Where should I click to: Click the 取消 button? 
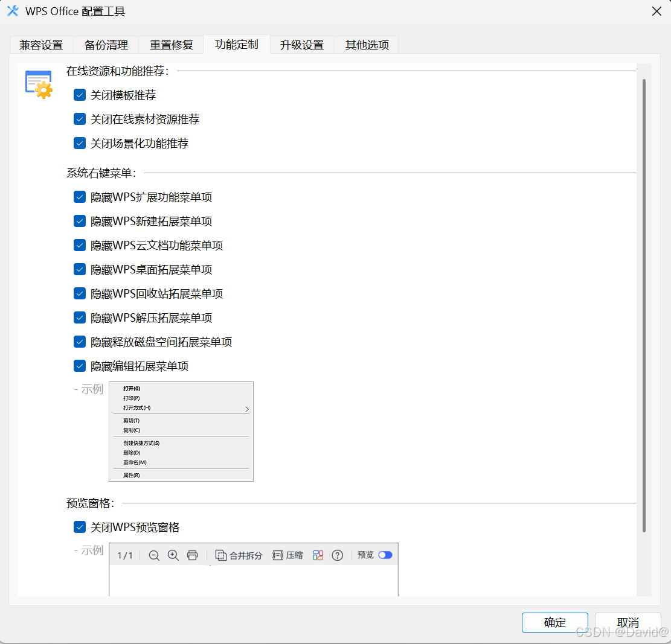[x=628, y=623]
